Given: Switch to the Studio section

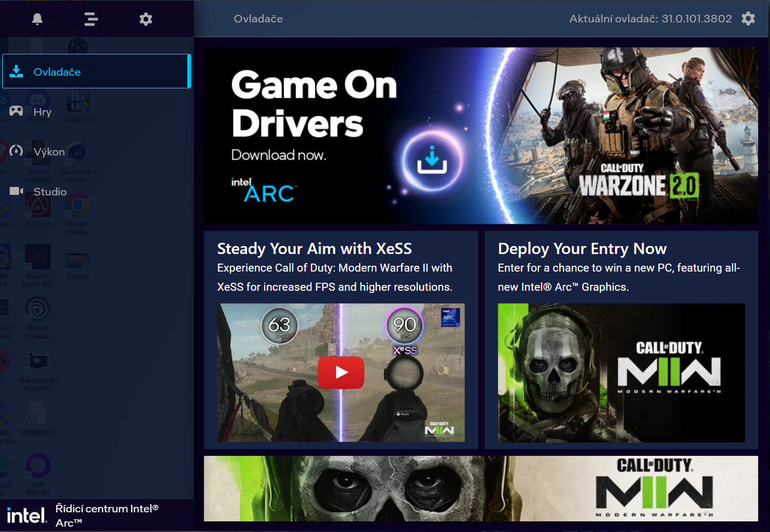Looking at the screenshot, I should tap(50, 192).
